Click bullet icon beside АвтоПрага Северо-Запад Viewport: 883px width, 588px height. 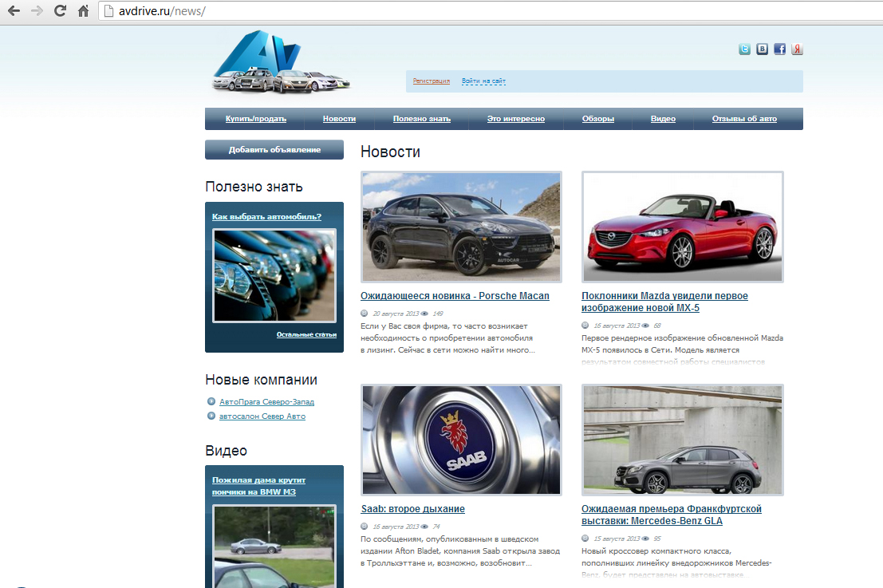pos(211,401)
